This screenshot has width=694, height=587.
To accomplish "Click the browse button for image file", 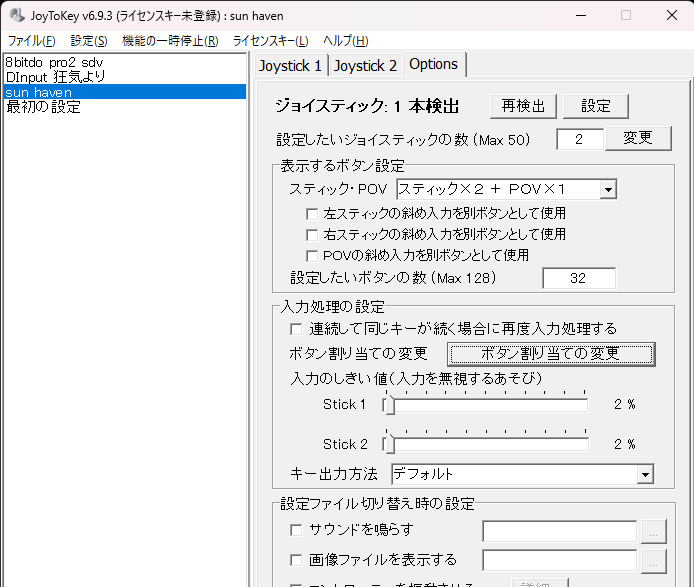I will [654, 561].
